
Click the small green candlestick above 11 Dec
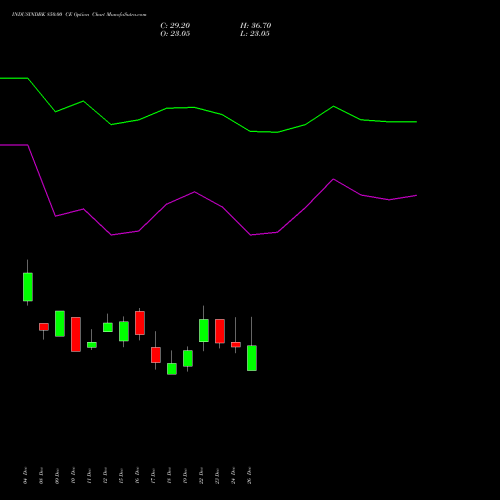[92, 345]
